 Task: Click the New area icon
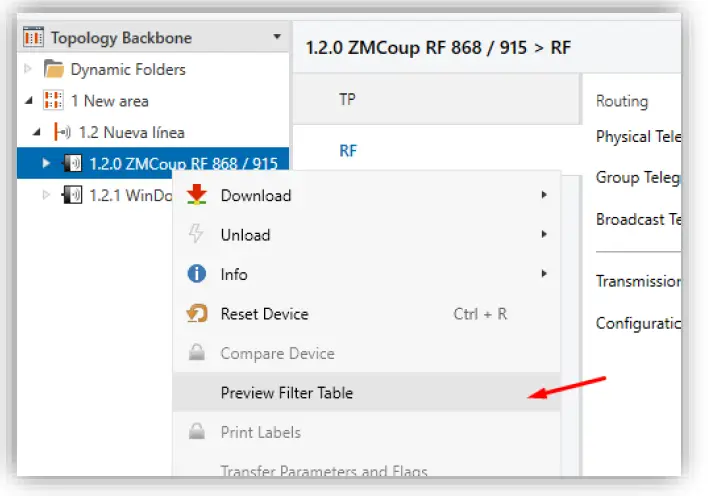coord(53,101)
